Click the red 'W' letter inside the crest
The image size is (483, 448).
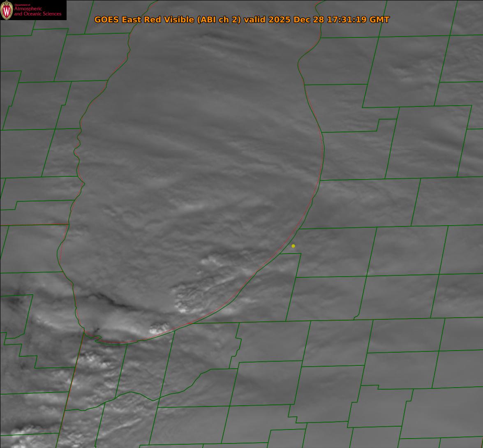tap(7, 10)
